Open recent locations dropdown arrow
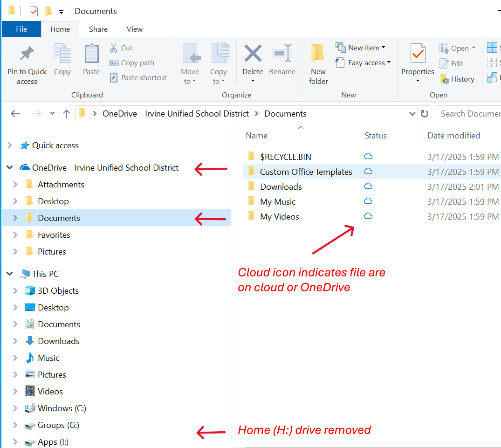Screen dimensions: 501x448 point(52,113)
